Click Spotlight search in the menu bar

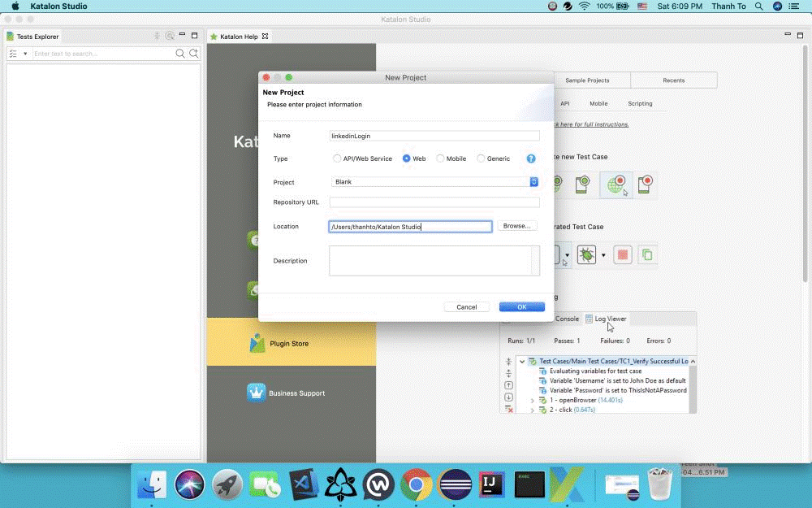(x=758, y=7)
